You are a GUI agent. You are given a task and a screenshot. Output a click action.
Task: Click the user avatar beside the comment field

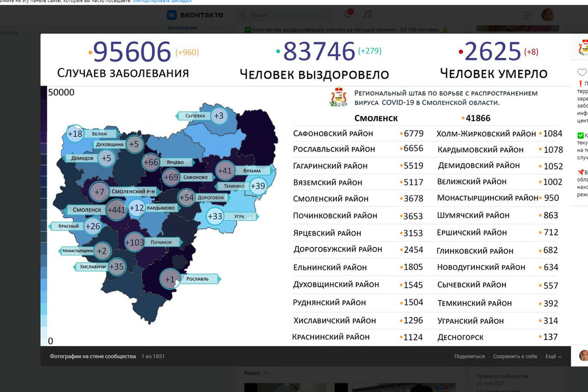583,355
